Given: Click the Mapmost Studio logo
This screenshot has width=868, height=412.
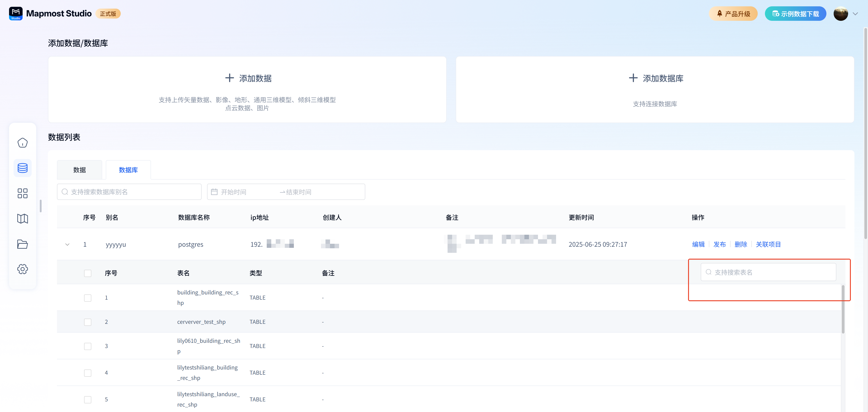Looking at the screenshot, I should [x=16, y=14].
